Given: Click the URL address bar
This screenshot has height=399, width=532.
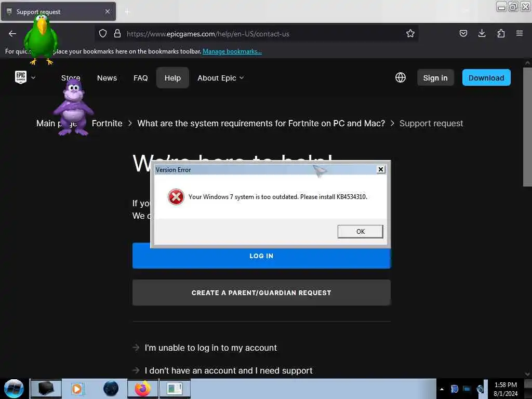Looking at the screenshot, I should (x=256, y=34).
